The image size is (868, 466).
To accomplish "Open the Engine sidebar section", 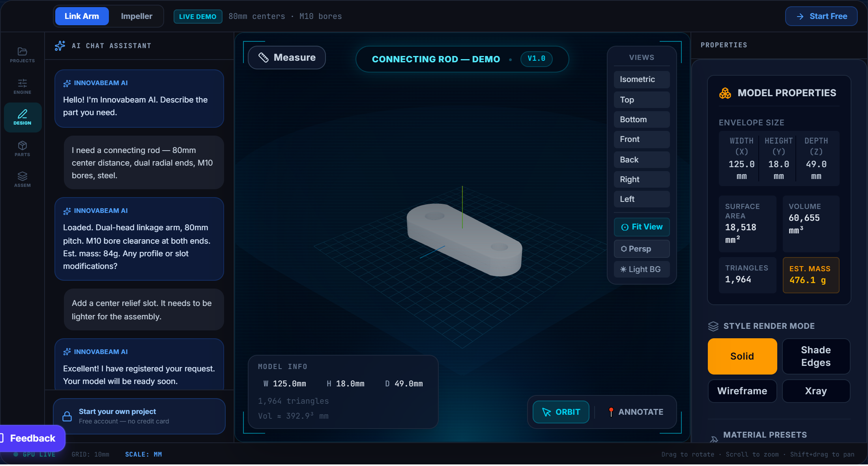I will [22, 86].
